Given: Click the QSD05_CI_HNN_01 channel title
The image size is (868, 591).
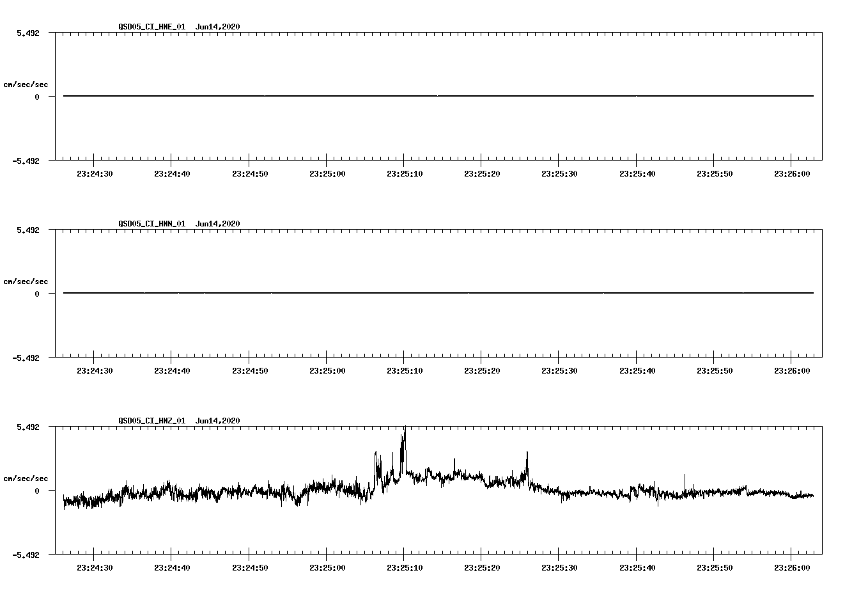Looking at the screenshot, I should coord(152,224).
